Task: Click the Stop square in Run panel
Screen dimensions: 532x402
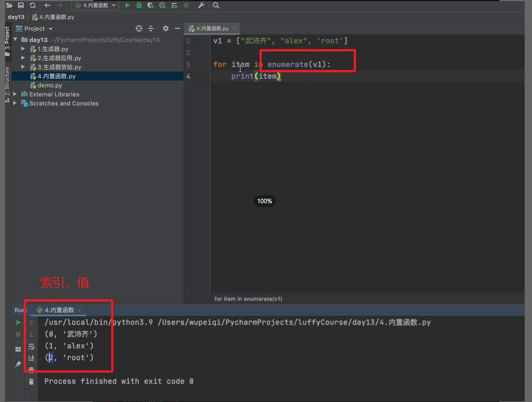Action: [18, 334]
